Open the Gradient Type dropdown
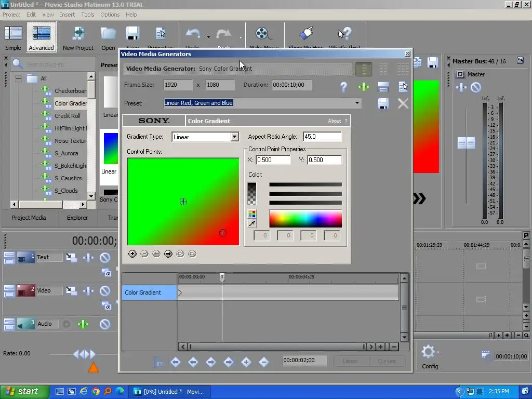The height and width of the screenshot is (399, 532). (234, 137)
